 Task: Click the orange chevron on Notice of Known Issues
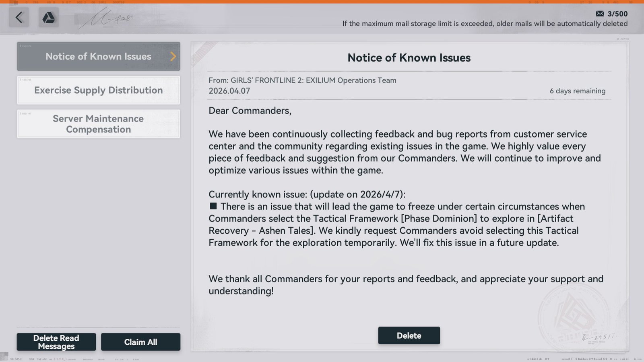pos(173,56)
